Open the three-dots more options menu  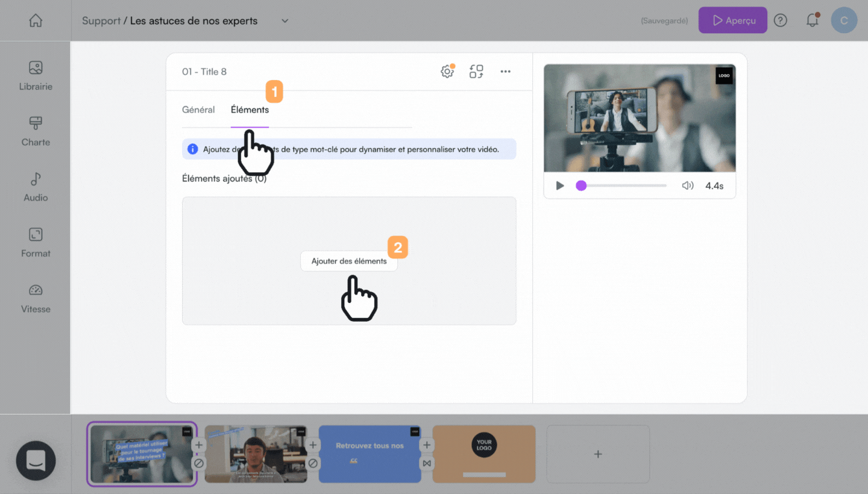click(506, 72)
